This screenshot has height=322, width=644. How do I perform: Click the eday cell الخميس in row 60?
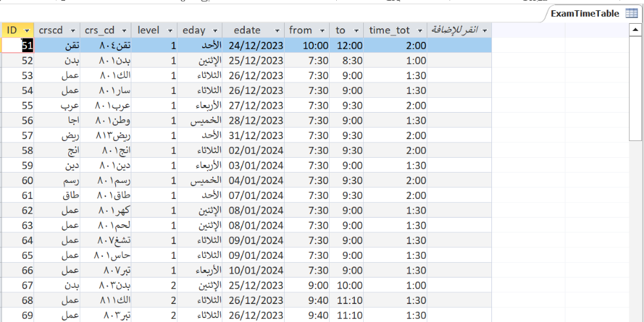[200, 180]
